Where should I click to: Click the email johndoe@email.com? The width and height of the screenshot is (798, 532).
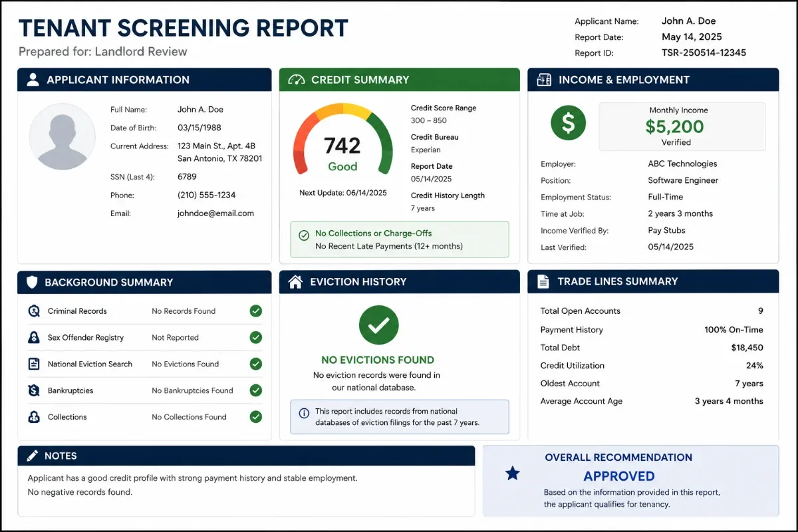[x=215, y=213]
